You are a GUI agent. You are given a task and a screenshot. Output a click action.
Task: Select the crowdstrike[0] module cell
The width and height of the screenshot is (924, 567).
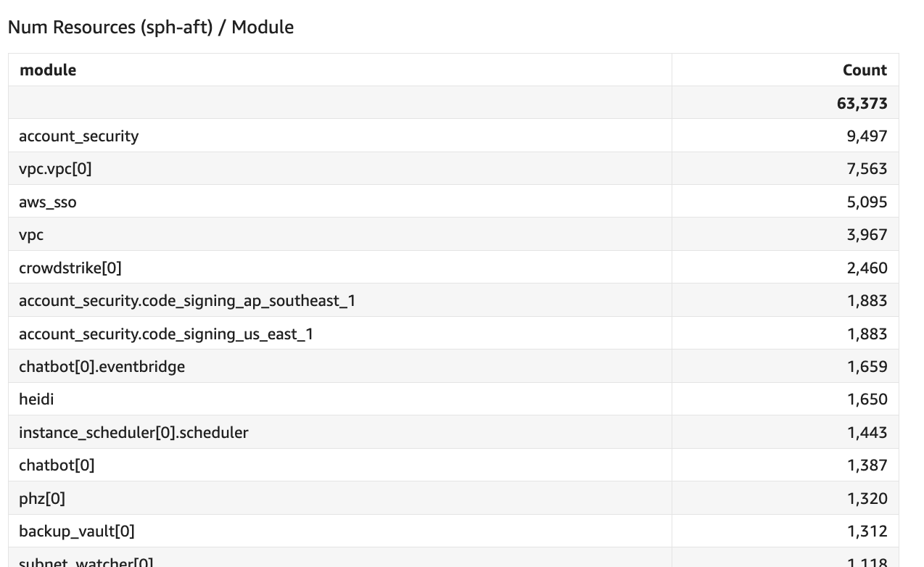70,268
